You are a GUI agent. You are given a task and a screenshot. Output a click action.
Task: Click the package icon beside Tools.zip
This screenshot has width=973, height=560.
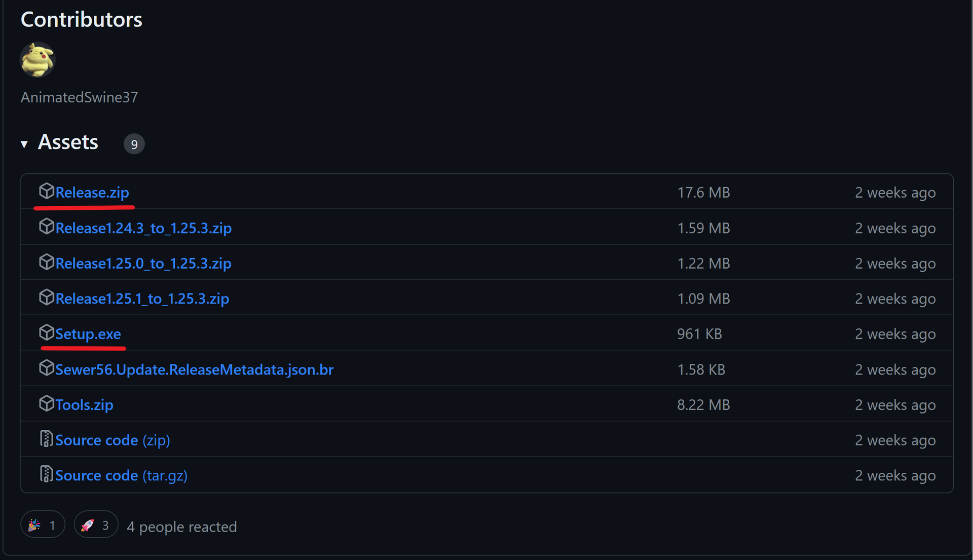pos(46,403)
